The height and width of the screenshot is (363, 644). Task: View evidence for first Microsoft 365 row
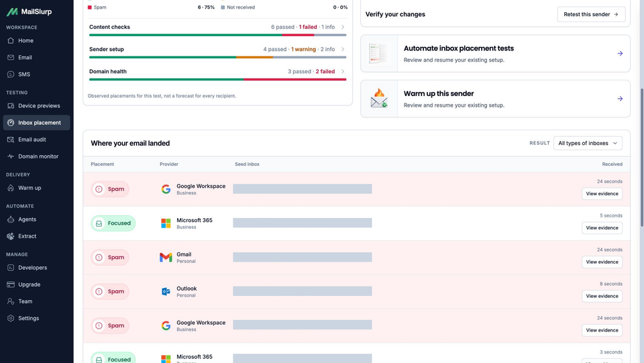(602, 228)
